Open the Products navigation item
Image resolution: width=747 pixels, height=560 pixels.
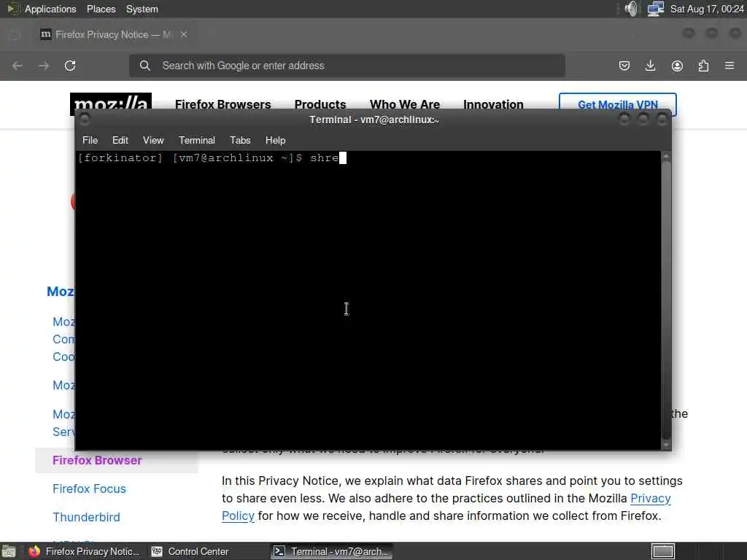click(320, 104)
